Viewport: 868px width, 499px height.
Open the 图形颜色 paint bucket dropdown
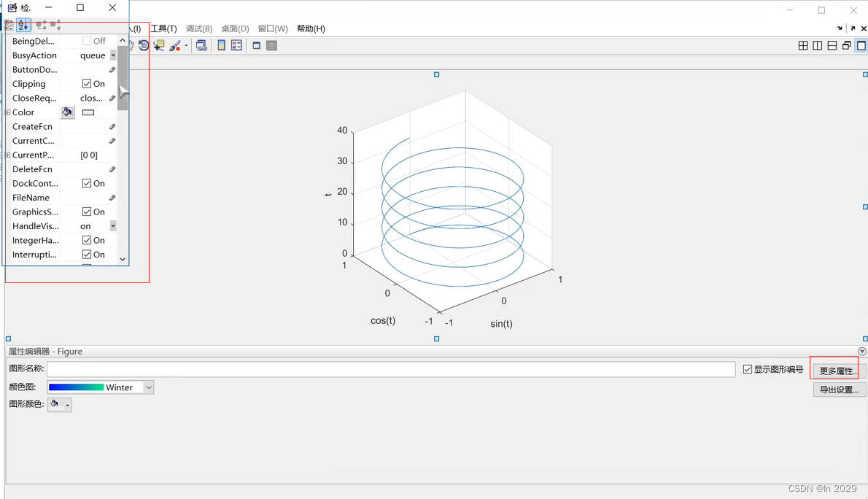pos(60,405)
